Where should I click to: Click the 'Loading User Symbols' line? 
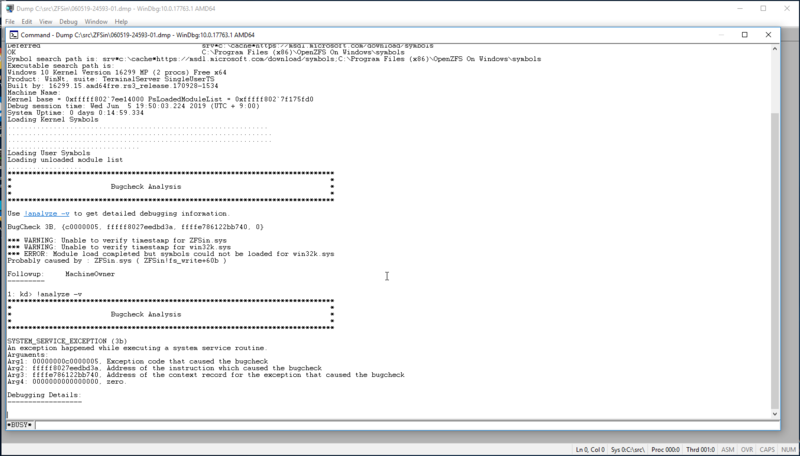click(x=48, y=153)
